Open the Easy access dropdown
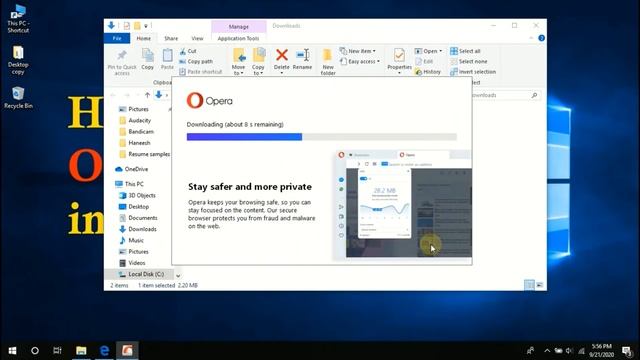This screenshot has width=640, height=360. pyautogui.click(x=360, y=61)
